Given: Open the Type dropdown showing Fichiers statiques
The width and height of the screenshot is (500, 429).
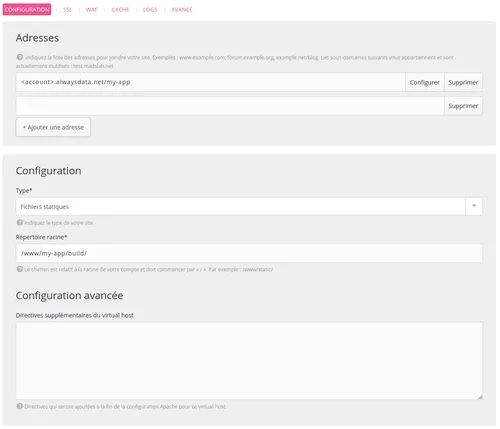Looking at the screenshot, I should click(249, 207).
